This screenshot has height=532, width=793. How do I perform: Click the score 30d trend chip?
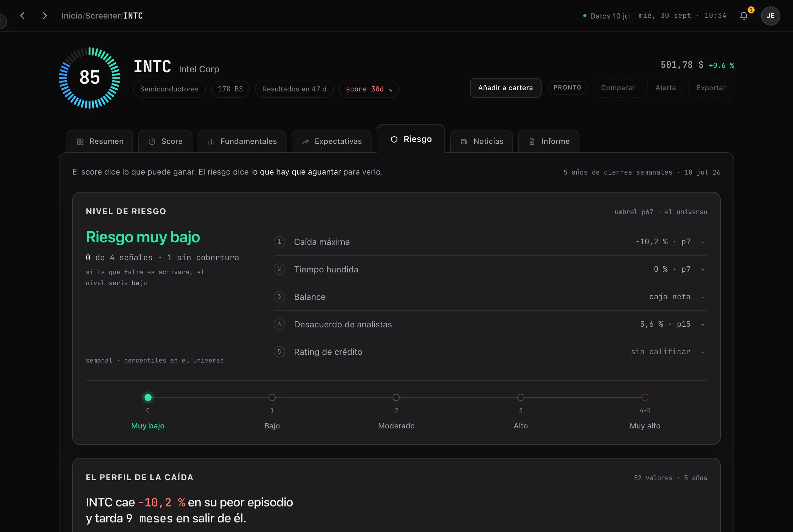click(369, 89)
